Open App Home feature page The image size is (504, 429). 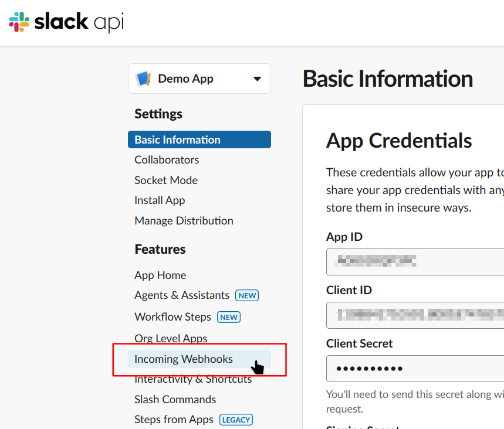point(160,275)
